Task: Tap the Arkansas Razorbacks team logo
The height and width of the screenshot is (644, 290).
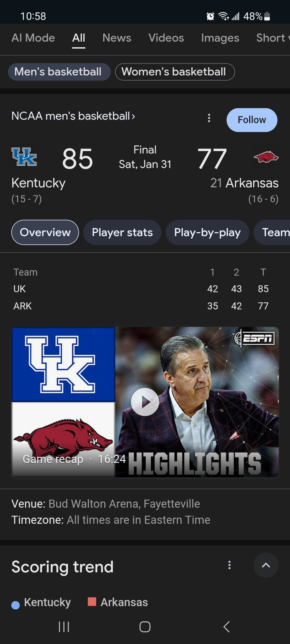Action: pos(266,157)
